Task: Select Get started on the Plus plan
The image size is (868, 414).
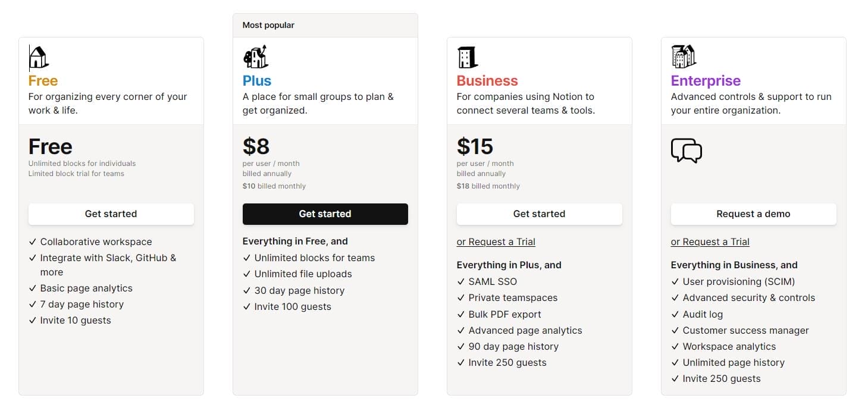Action: [x=325, y=214]
